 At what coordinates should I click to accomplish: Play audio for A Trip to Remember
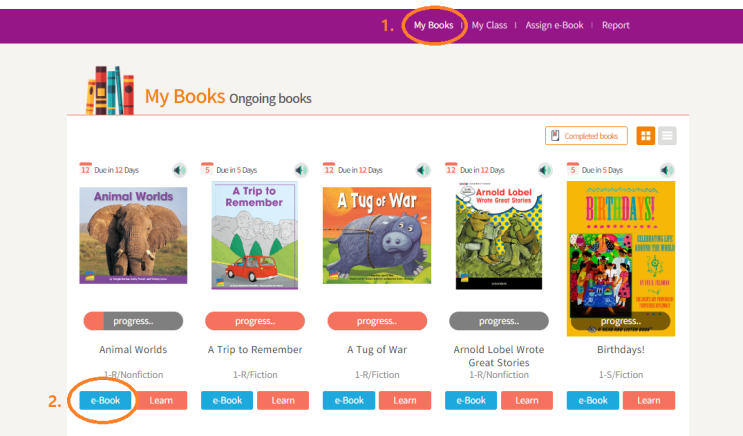tap(301, 170)
